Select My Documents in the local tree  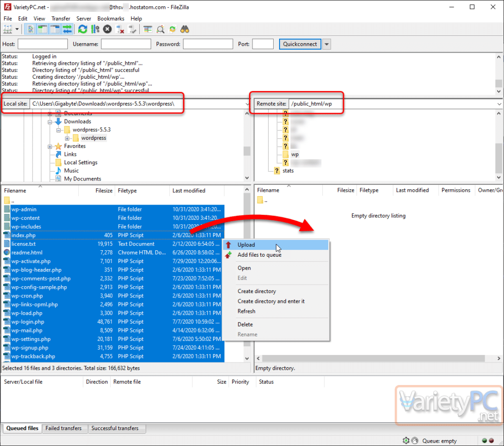coord(83,179)
